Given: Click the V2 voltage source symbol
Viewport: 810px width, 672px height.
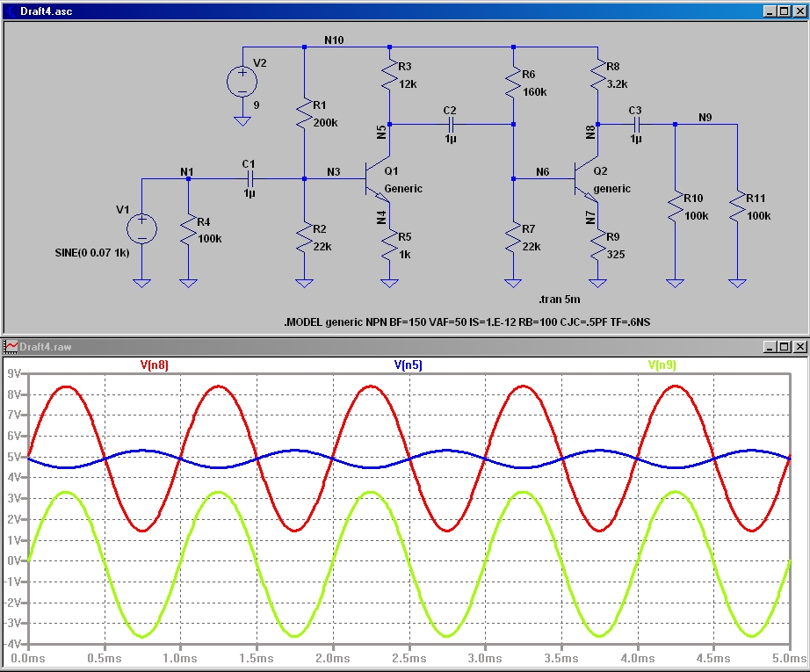Looking at the screenshot, I should (x=242, y=82).
